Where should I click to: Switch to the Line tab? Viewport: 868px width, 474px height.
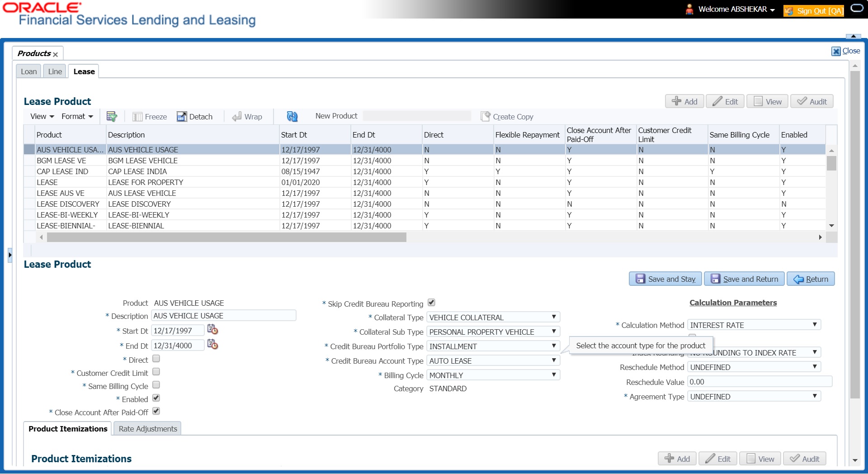[55, 71]
